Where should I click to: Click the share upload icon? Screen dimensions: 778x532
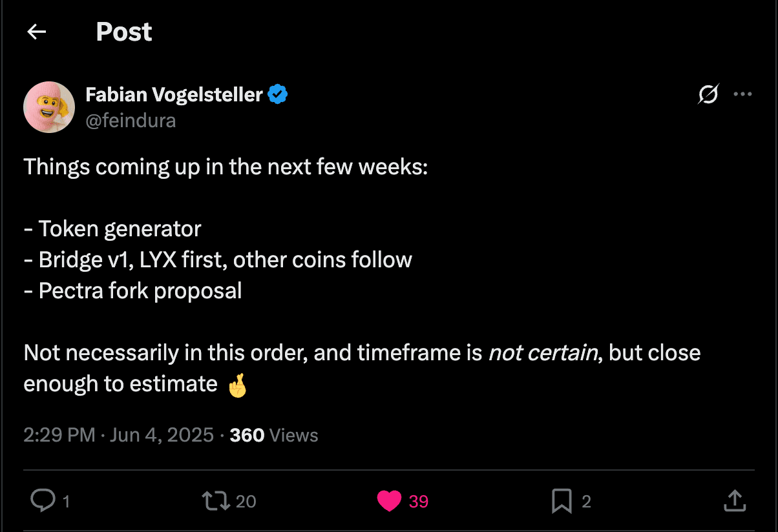734,501
